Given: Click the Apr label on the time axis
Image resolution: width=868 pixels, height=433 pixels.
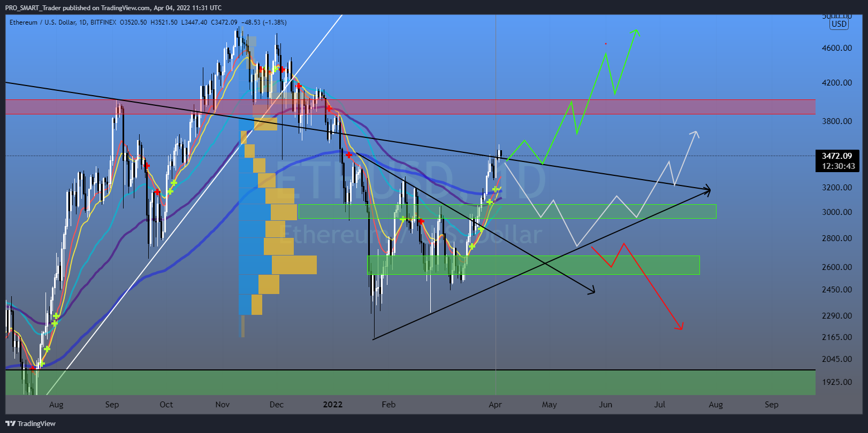Looking at the screenshot, I should [495, 405].
